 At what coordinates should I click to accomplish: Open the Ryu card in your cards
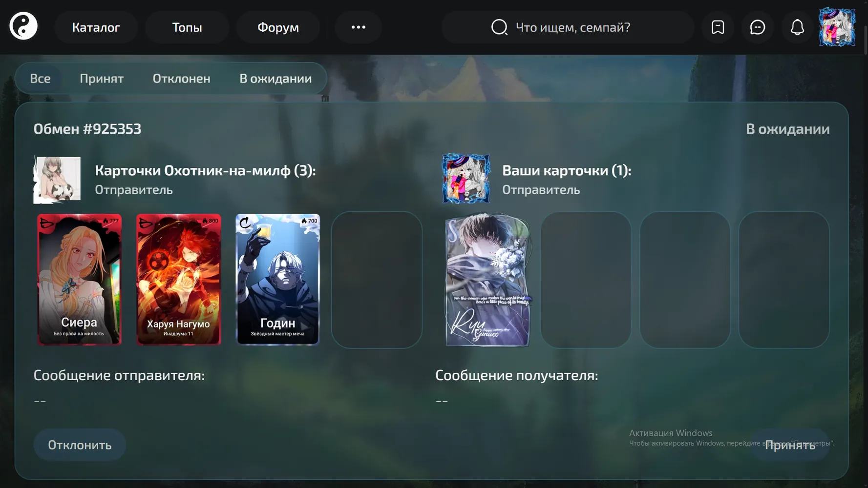pos(487,281)
